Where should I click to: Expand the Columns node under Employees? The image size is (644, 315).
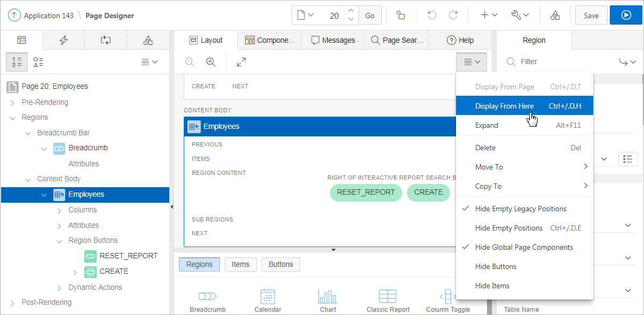click(x=59, y=210)
